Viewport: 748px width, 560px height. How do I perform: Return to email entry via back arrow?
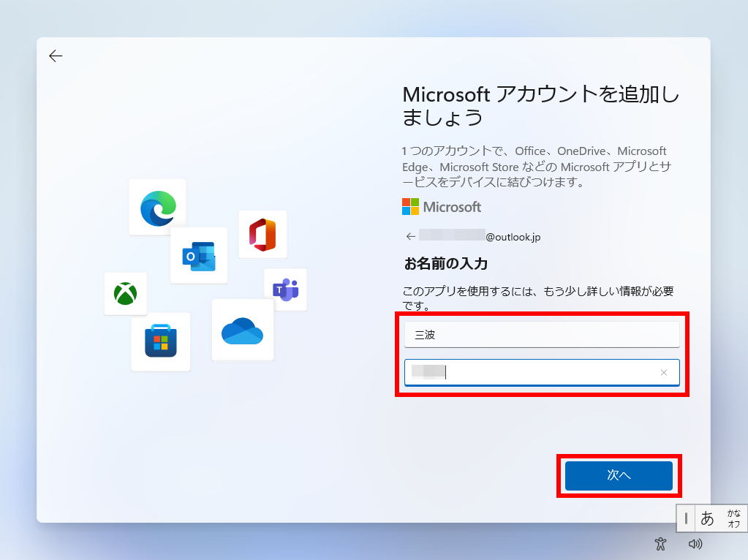coord(411,236)
